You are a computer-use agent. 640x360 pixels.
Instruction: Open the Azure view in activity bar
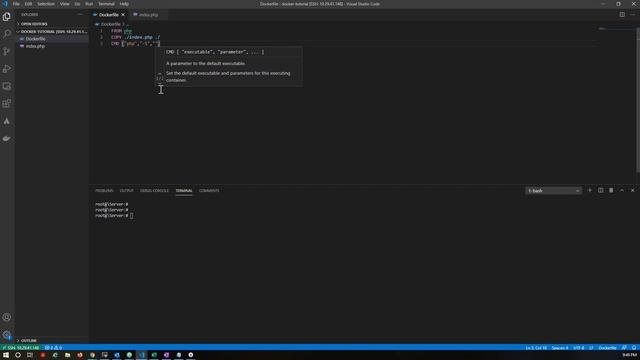coord(7,121)
